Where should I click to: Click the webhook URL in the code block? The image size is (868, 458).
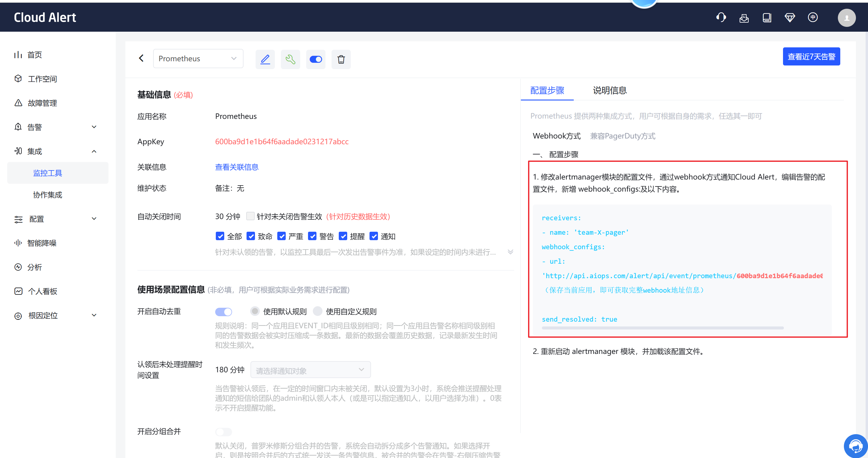click(682, 275)
